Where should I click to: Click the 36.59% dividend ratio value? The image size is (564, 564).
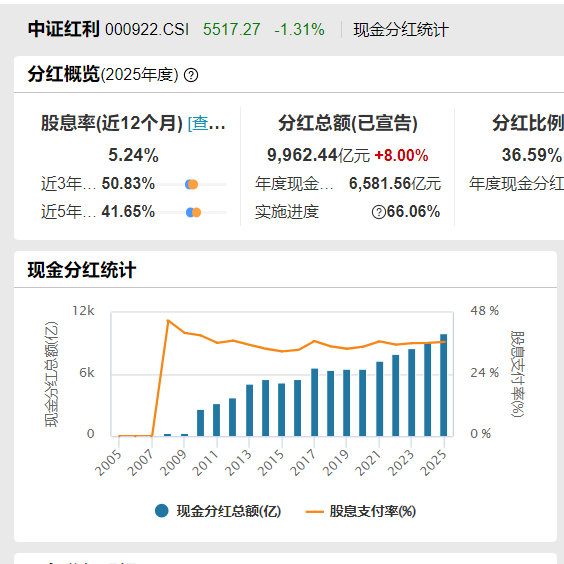532,155
